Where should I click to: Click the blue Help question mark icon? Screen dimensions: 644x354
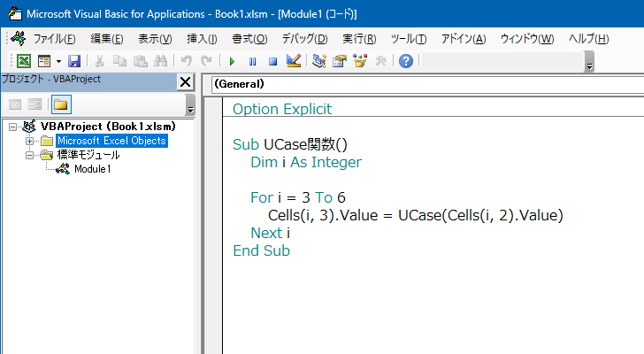(x=406, y=61)
